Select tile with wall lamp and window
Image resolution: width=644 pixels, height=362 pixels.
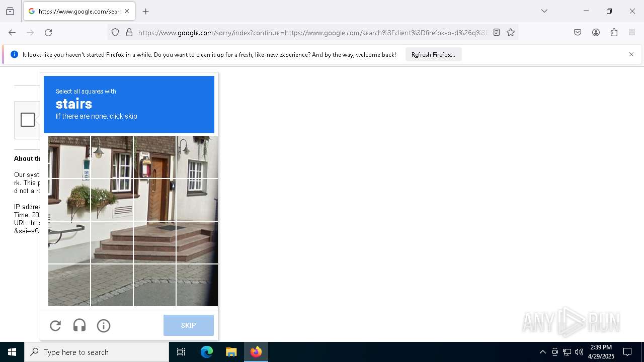(x=197, y=157)
